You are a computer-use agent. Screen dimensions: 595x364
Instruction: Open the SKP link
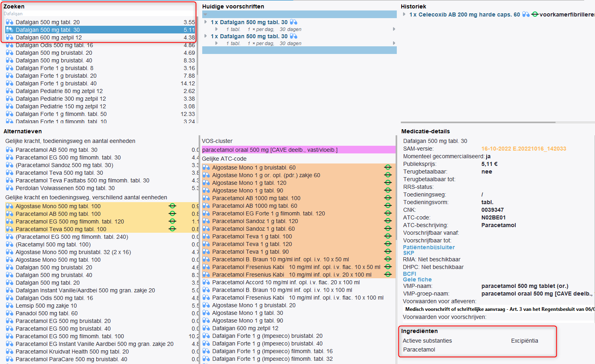click(x=408, y=253)
